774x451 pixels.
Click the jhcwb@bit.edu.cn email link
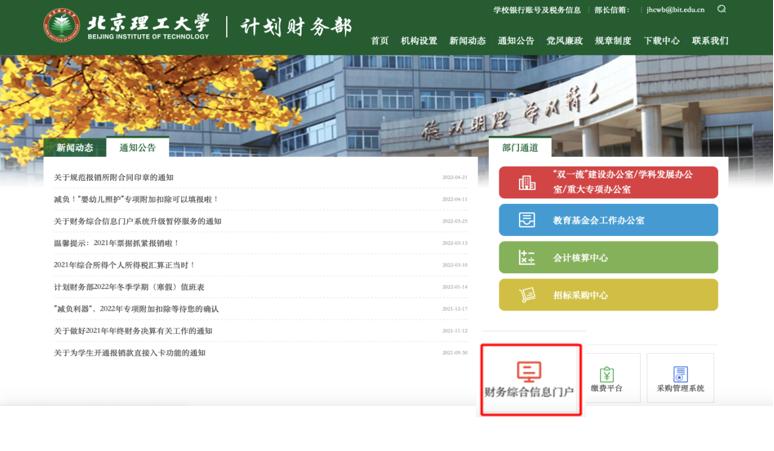pos(675,10)
